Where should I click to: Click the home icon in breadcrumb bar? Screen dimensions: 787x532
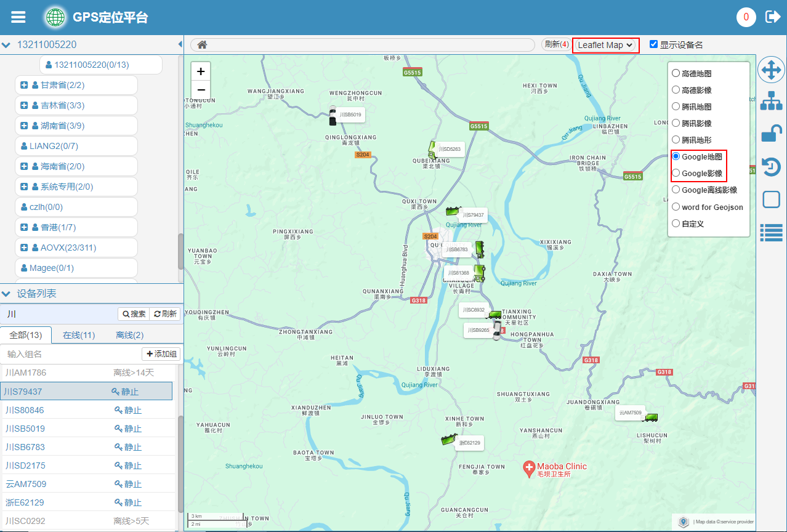click(202, 45)
